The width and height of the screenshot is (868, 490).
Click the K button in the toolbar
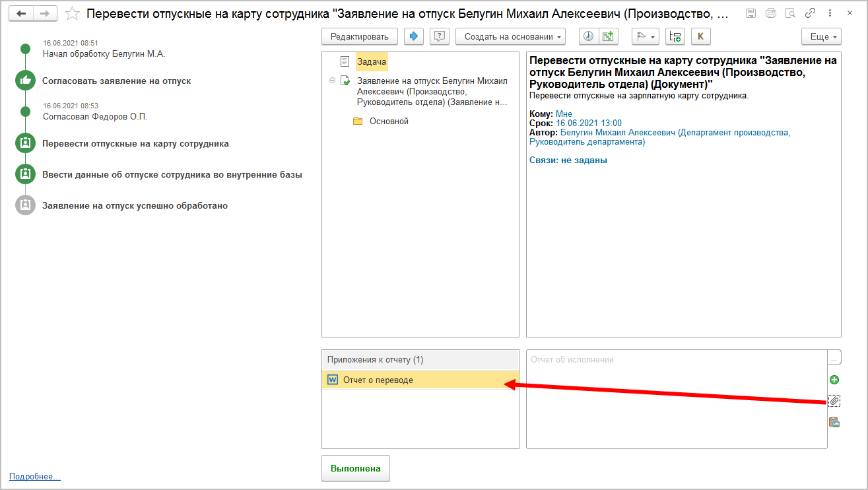tap(700, 36)
